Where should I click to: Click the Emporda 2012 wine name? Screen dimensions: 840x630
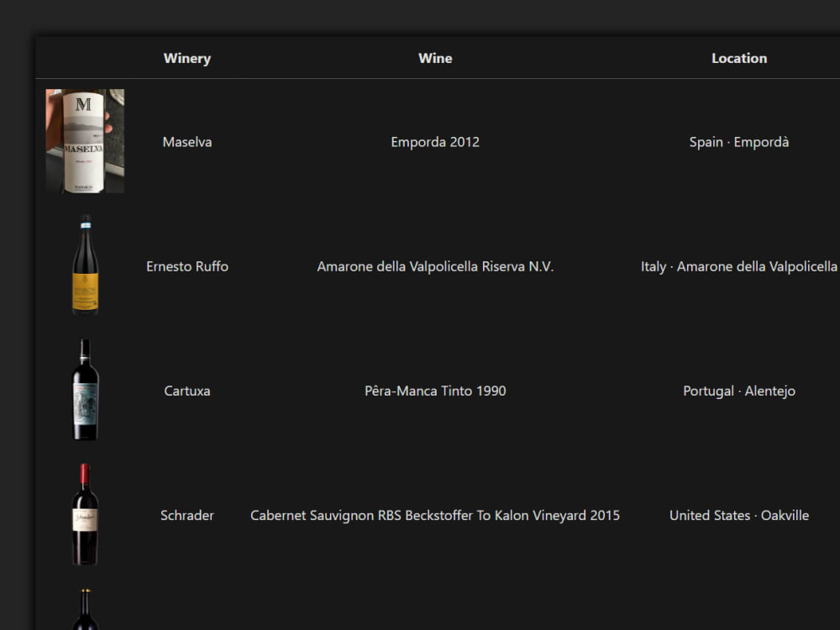[435, 142]
